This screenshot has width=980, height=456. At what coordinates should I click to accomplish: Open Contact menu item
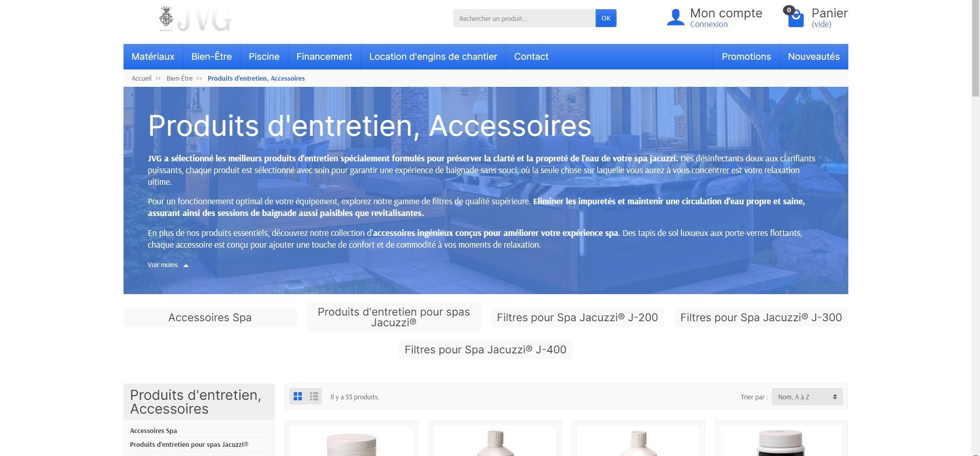tap(531, 57)
